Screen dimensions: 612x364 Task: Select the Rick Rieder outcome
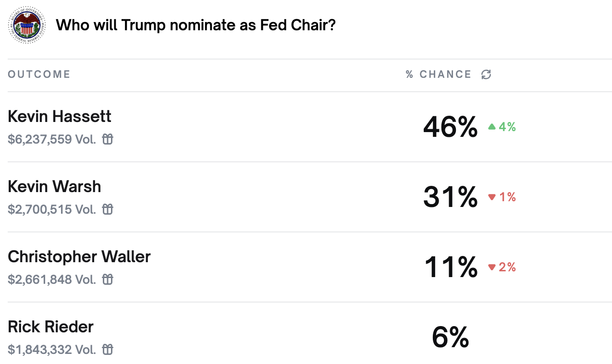coord(50,327)
